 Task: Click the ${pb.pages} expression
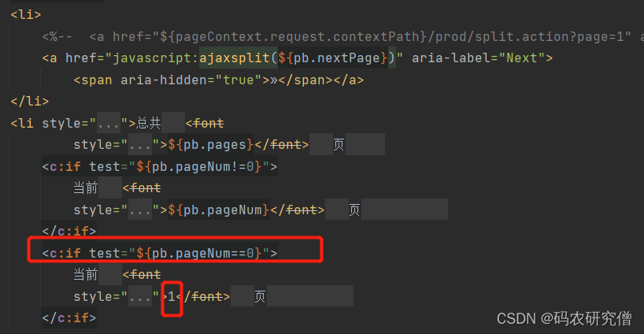click(x=211, y=145)
